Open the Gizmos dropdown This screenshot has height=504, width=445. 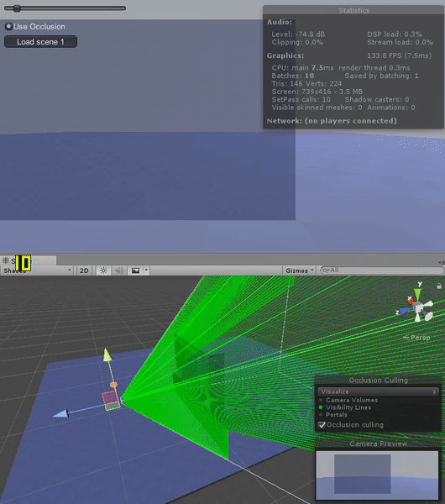pyautogui.click(x=300, y=270)
